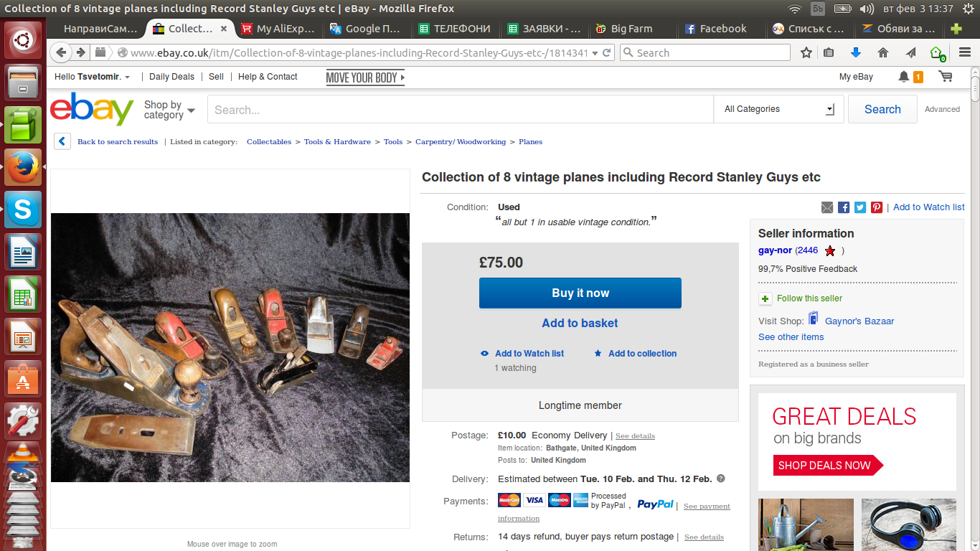Open the eBay notifications bell
This screenshot has width=980, height=551.
tap(904, 77)
